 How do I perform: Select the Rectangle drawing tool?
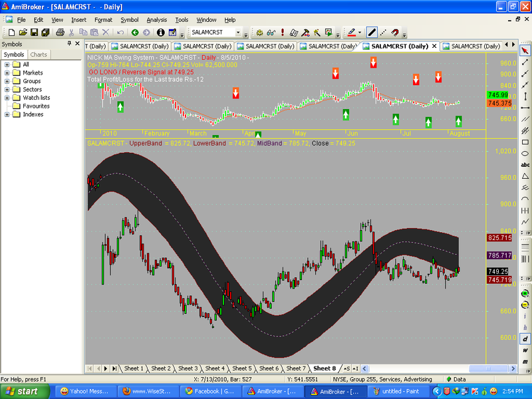click(x=525, y=142)
